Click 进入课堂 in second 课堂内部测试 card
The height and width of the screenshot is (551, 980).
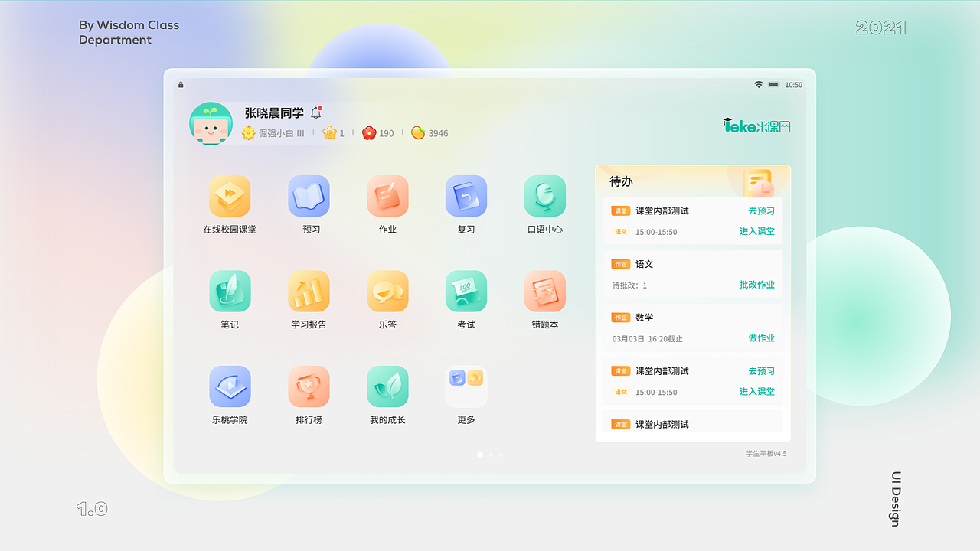(757, 391)
